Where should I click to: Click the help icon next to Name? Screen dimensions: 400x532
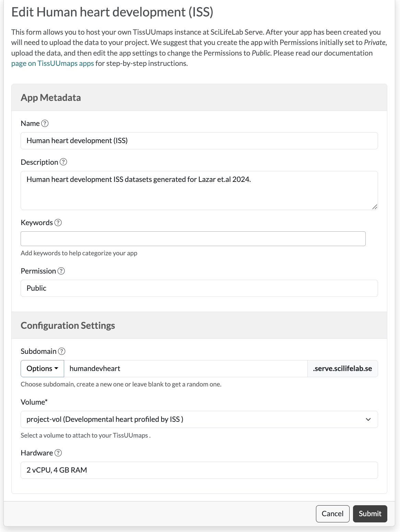[45, 124]
